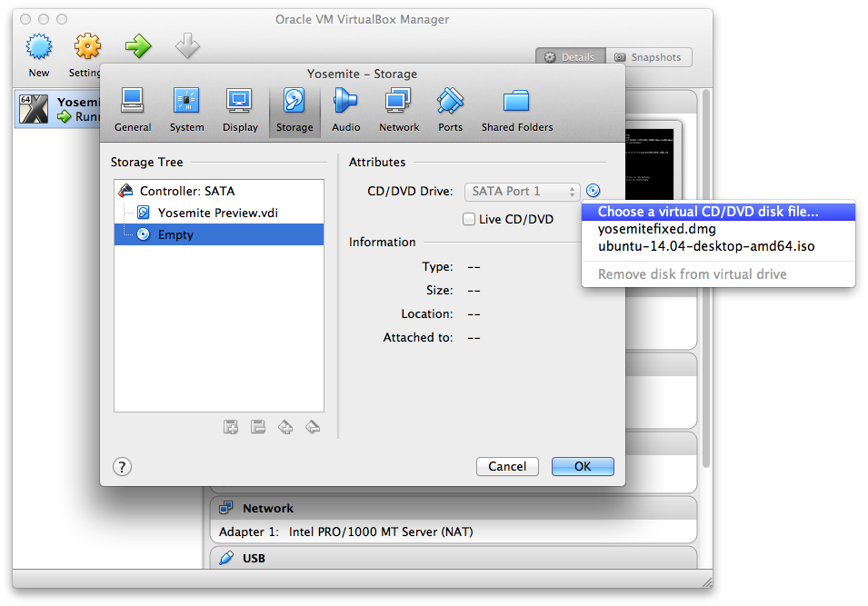Image resolution: width=868 pixels, height=606 pixels.
Task: Select Controller: SATA in the storage tree
Action: coord(186,191)
